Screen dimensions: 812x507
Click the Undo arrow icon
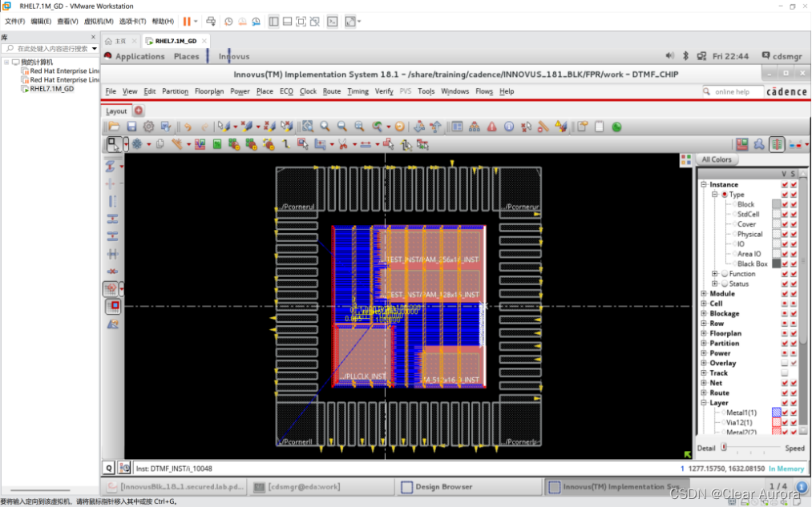tap(188, 127)
